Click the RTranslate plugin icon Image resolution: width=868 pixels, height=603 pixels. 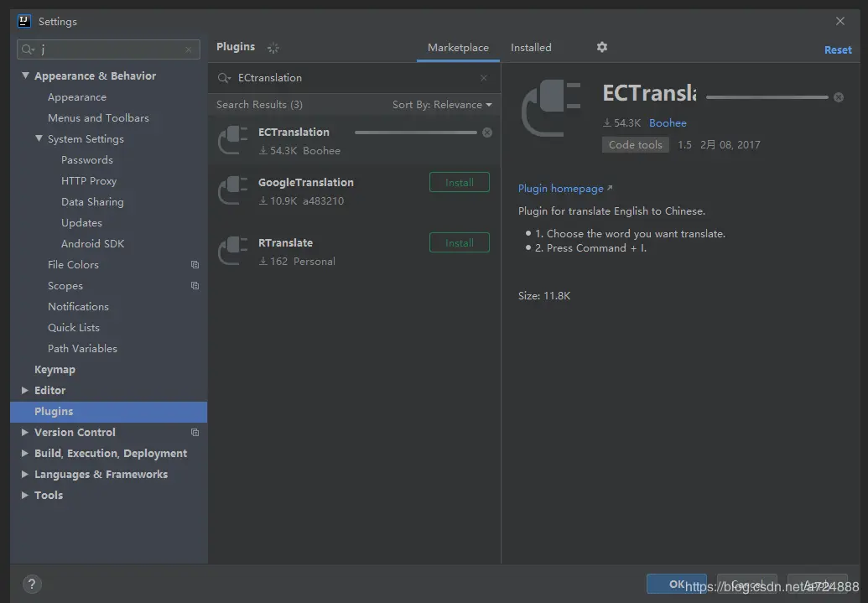click(232, 251)
